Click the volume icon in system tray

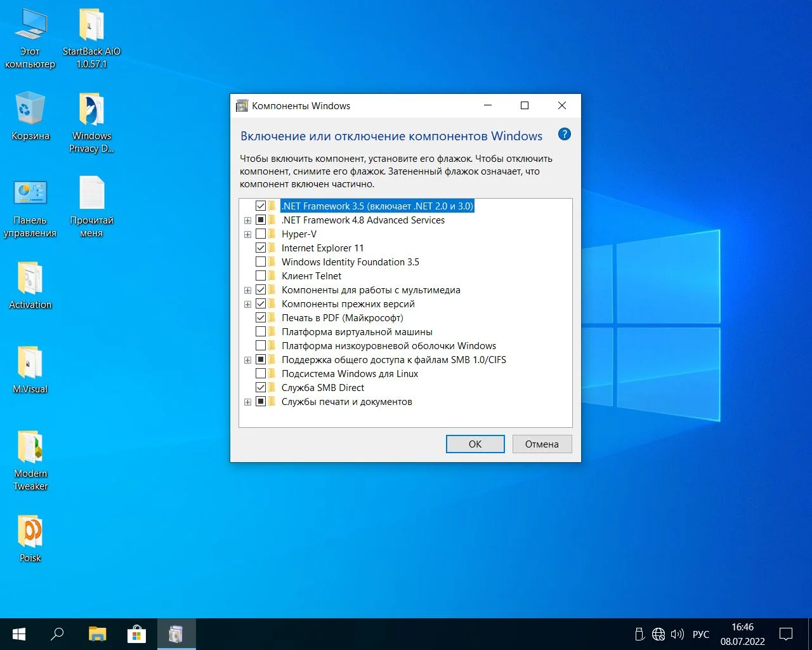click(x=677, y=634)
